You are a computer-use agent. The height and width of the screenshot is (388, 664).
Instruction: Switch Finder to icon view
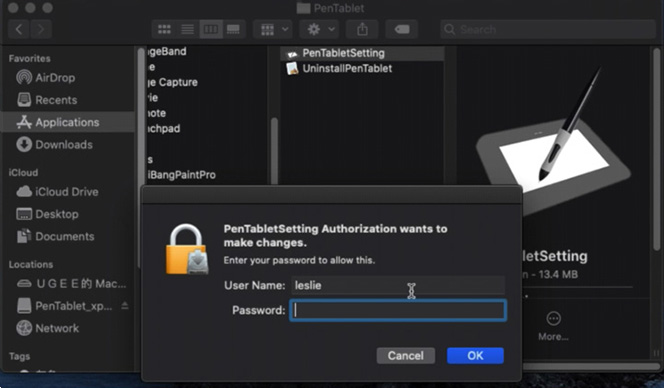click(x=164, y=29)
